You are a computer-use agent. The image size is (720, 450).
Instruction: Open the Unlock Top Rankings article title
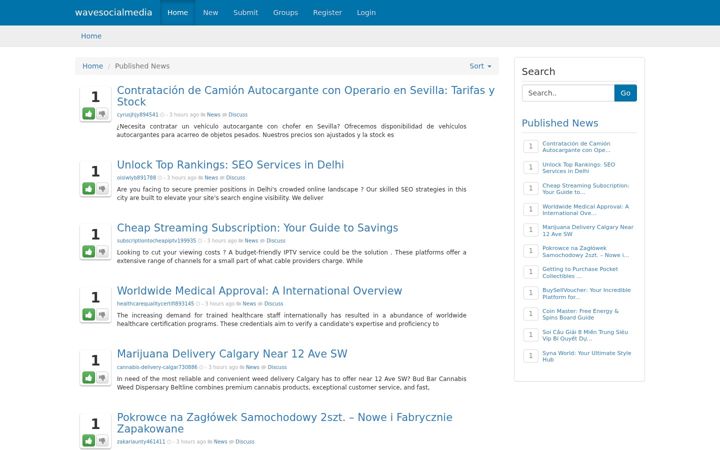[230, 165]
